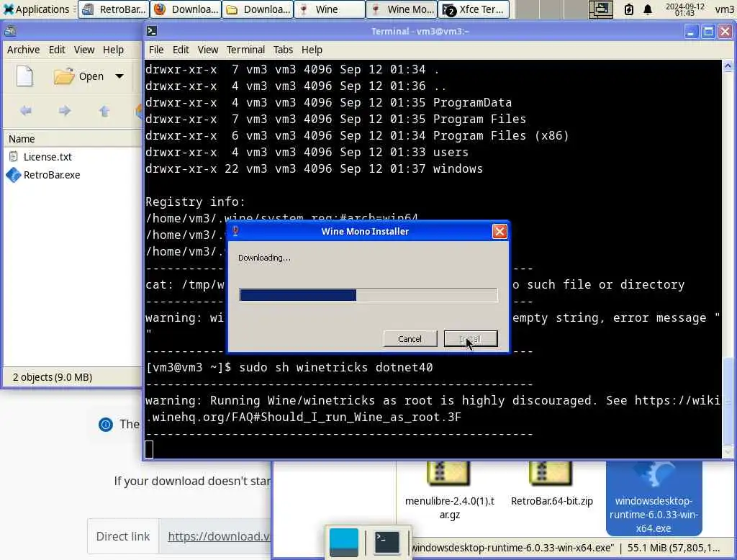The width and height of the screenshot is (737, 560).
Task: Click the forward arrow in archive manager
Action: pos(65,111)
